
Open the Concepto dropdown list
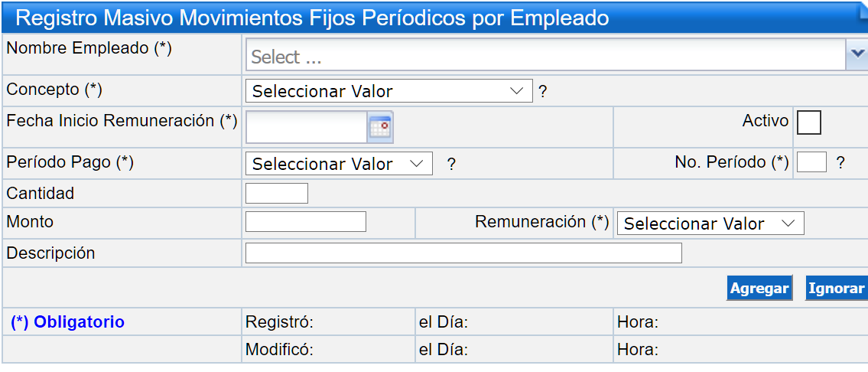(389, 91)
